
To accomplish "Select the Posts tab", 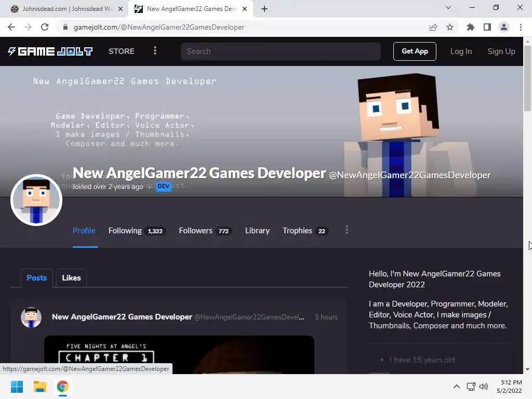I will pos(37,278).
